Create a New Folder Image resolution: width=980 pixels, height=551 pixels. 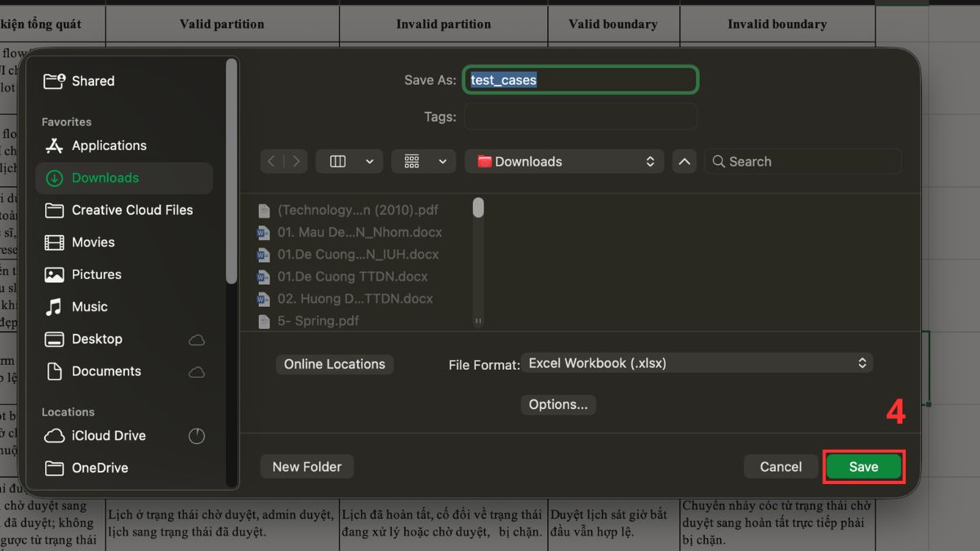tap(306, 467)
